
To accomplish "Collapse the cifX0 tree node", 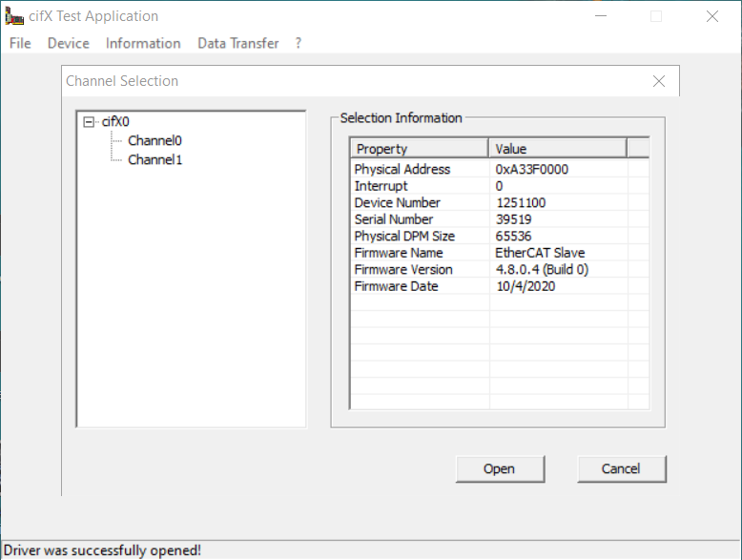I will coord(90,122).
